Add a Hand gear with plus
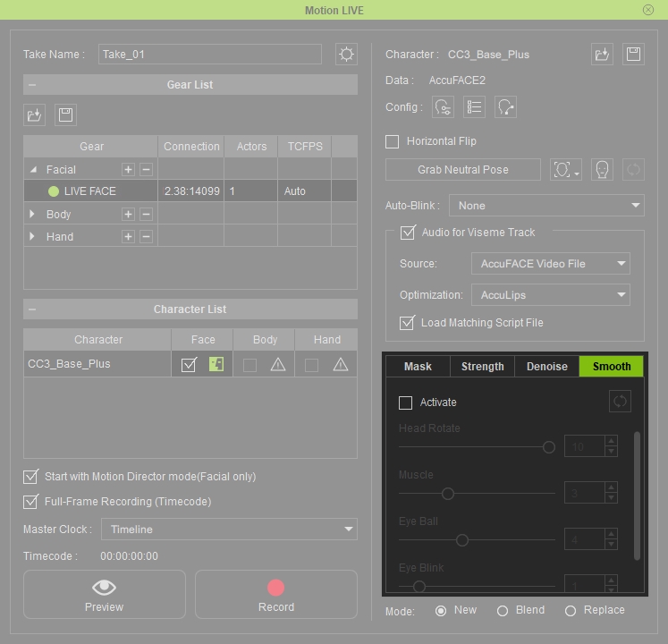Image resolution: width=668 pixels, height=644 pixels. tap(128, 236)
